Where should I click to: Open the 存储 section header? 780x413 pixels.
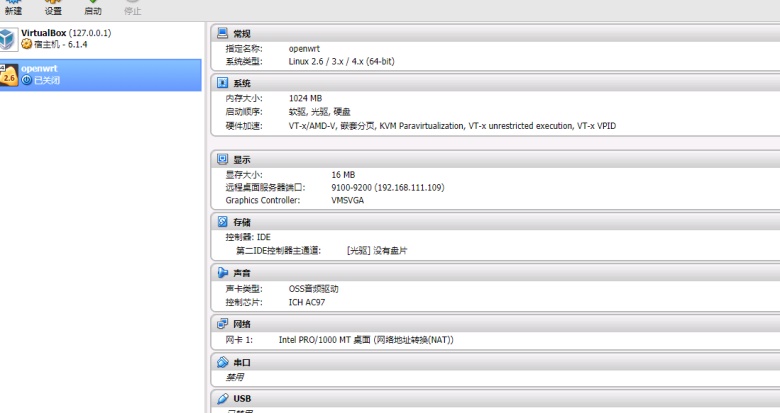click(495, 221)
